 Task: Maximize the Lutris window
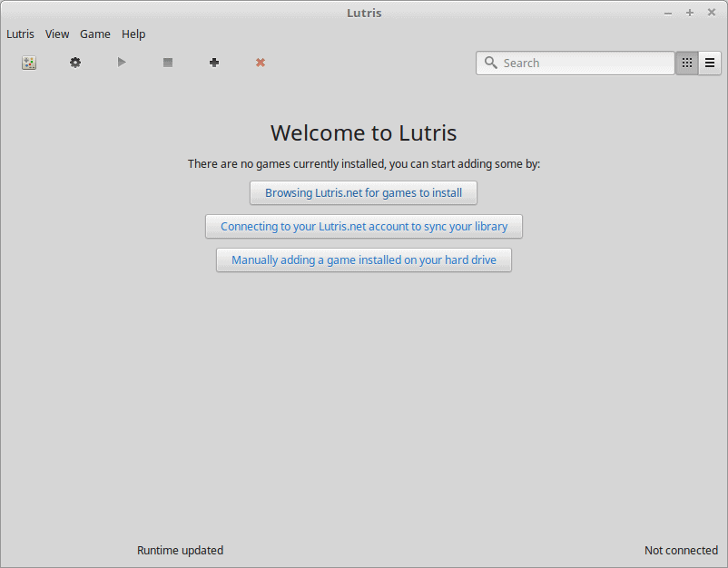(690, 13)
